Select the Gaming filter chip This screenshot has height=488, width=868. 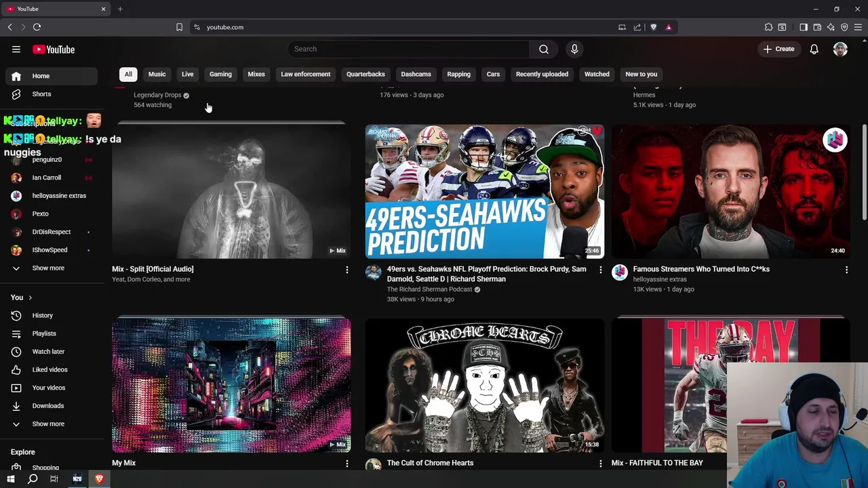[x=220, y=74]
